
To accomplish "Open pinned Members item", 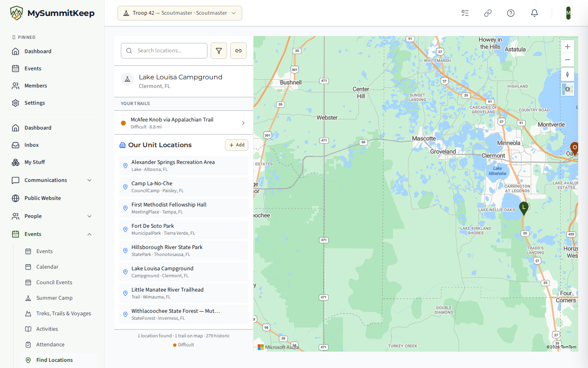I will click(x=52, y=86).
